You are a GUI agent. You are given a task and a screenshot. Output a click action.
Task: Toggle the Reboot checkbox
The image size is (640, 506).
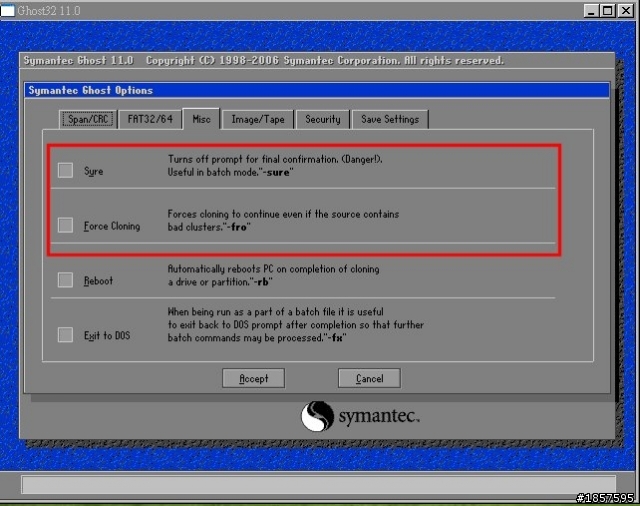coord(65,280)
